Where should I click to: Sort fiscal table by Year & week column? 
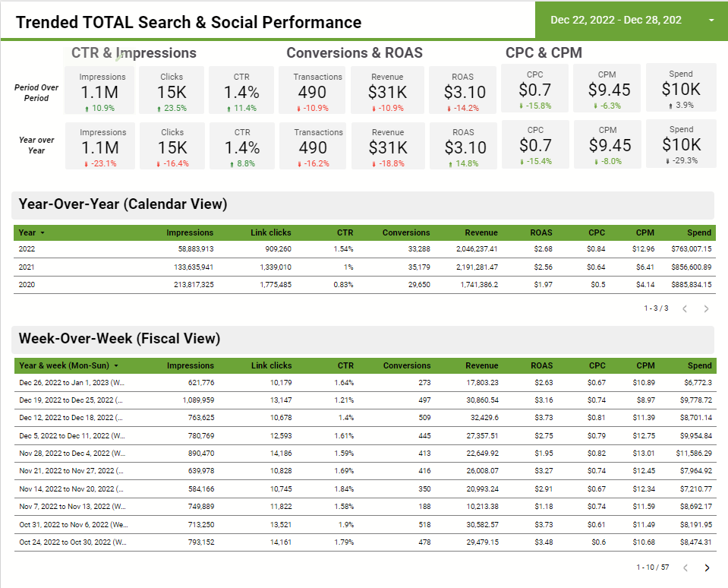coord(69,365)
